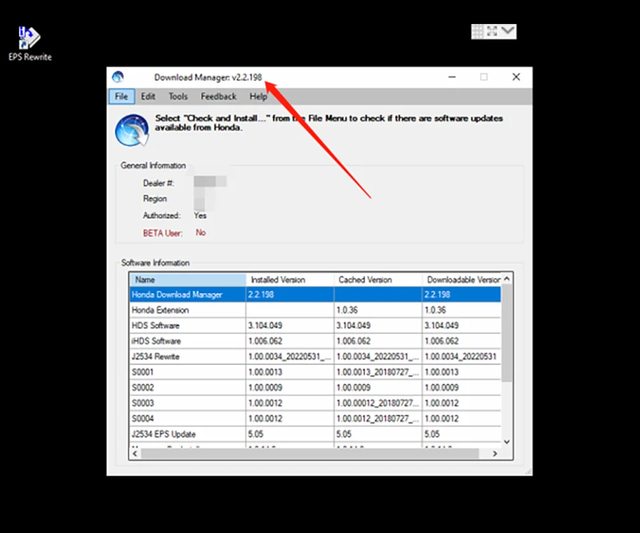This screenshot has height=533, width=640.
Task: Click the scroll-up arrow of the software list
Action: (x=507, y=279)
